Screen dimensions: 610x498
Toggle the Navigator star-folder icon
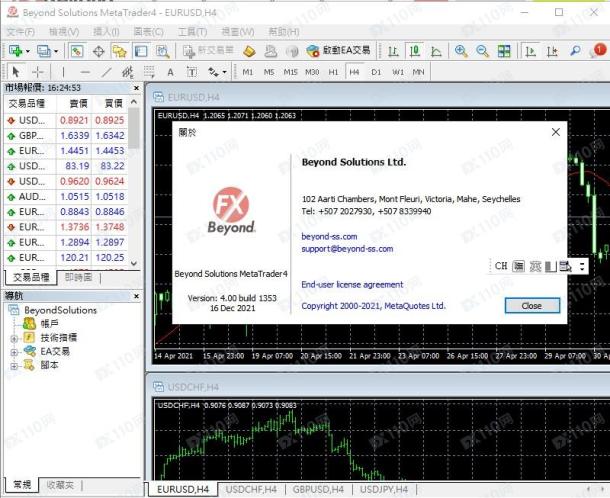[x=119, y=51]
